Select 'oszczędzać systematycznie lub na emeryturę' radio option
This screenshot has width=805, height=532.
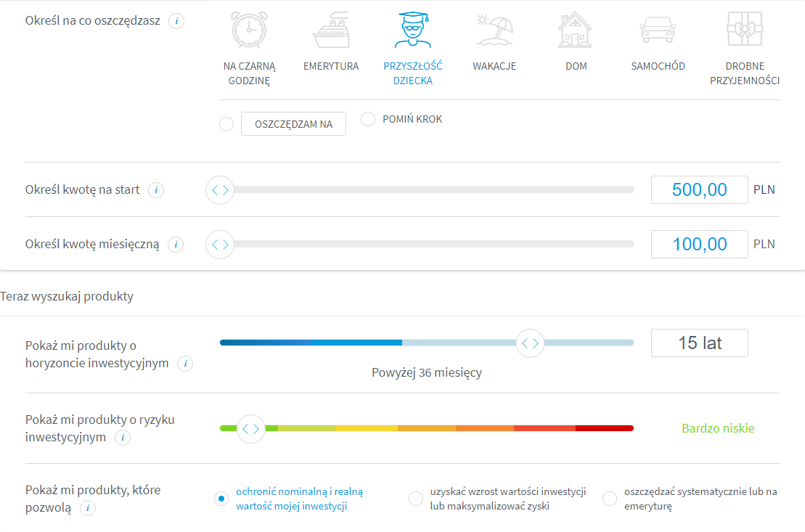click(x=610, y=499)
